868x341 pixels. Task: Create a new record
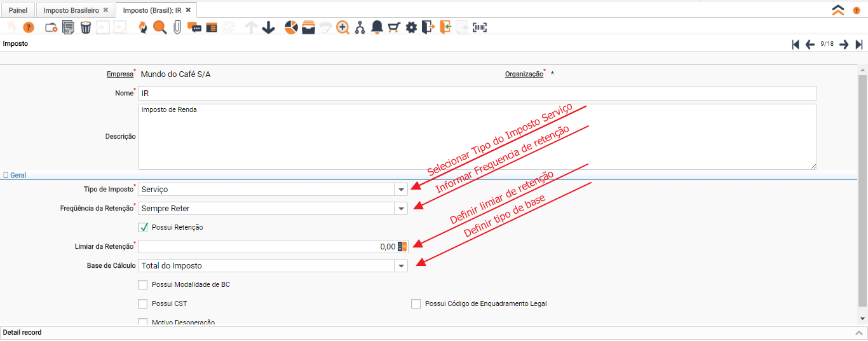pyautogui.click(x=51, y=27)
